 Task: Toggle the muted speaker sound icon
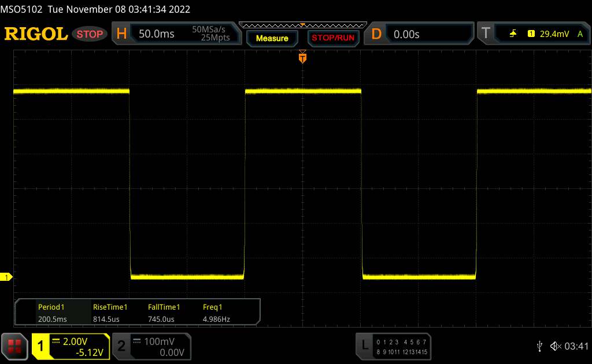click(x=556, y=346)
